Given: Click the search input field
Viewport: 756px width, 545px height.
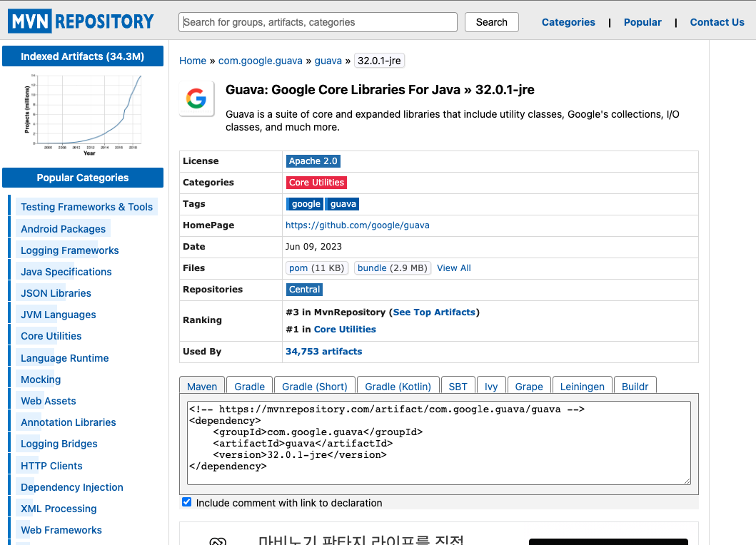Looking at the screenshot, I should [318, 22].
